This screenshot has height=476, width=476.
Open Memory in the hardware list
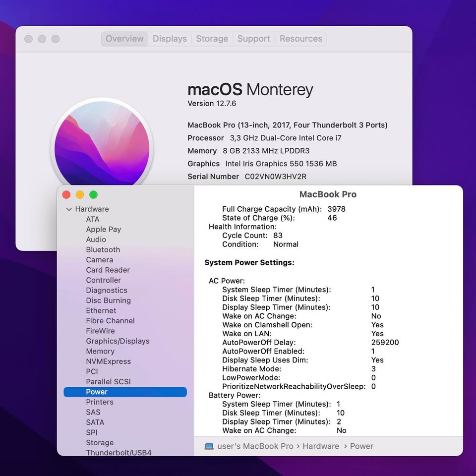[100, 351]
